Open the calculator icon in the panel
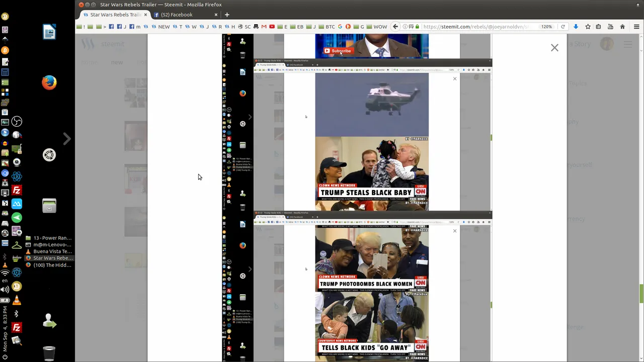The width and height of the screenshot is (644, 362). click(x=5, y=72)
